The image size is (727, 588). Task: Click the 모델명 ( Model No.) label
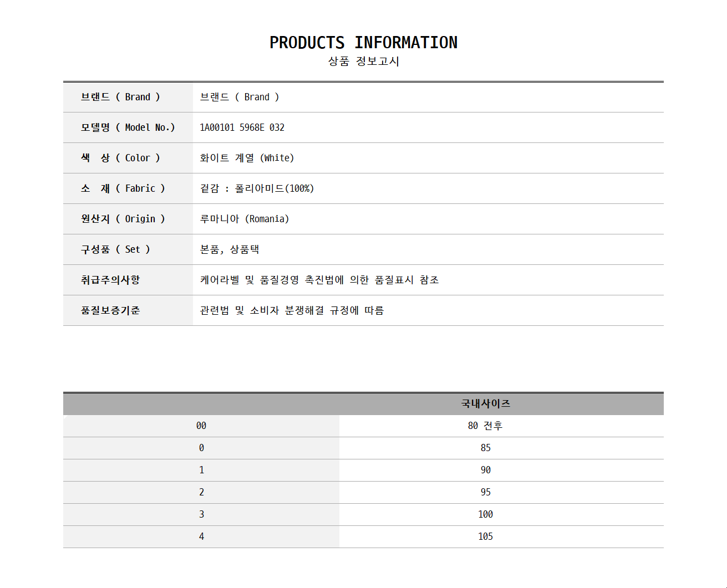point(128,127)
